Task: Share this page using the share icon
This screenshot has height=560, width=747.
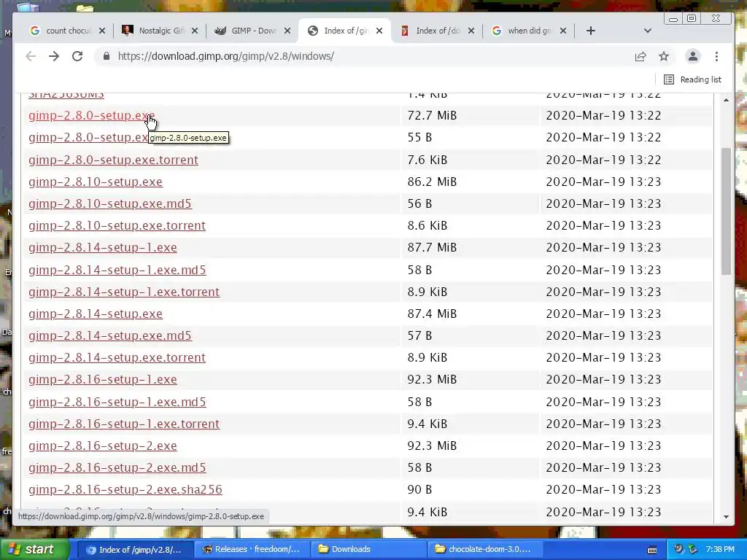Action: tap(640, 57)
